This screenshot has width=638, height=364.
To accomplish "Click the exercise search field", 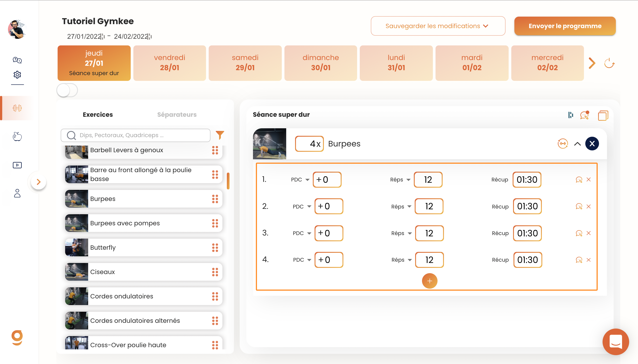I will click(135, 135).
